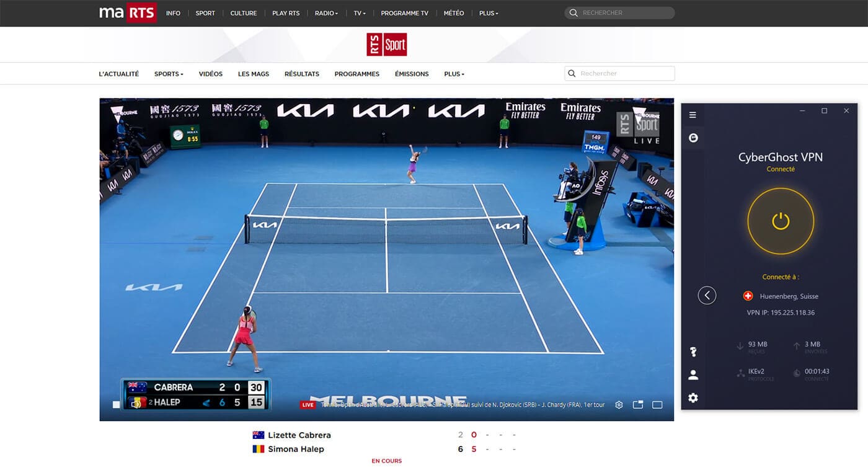Open INFO in top navigation
868x470 pixels.
[x=173, y=13]
